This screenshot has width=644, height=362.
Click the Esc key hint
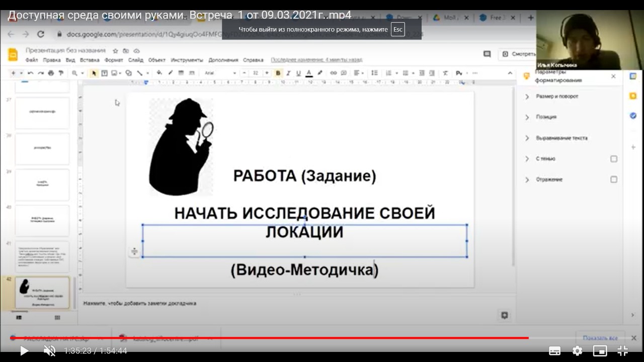tap(398, 29)
